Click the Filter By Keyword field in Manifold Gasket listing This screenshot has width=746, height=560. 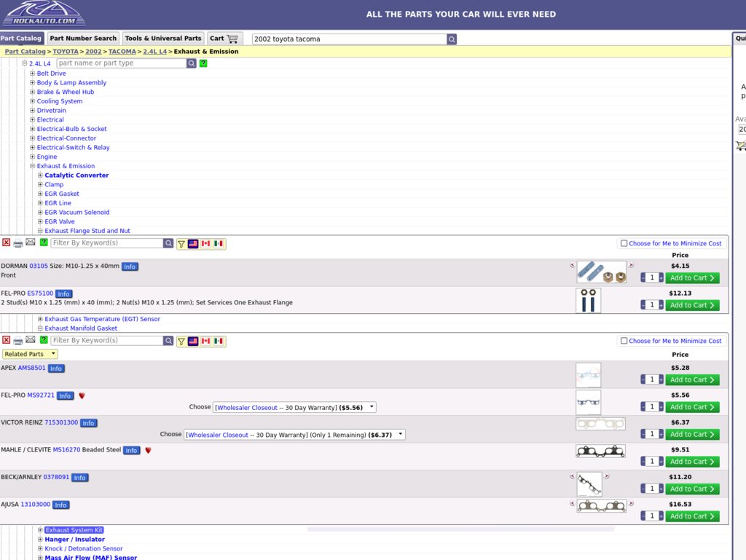(x=107, y=340)
